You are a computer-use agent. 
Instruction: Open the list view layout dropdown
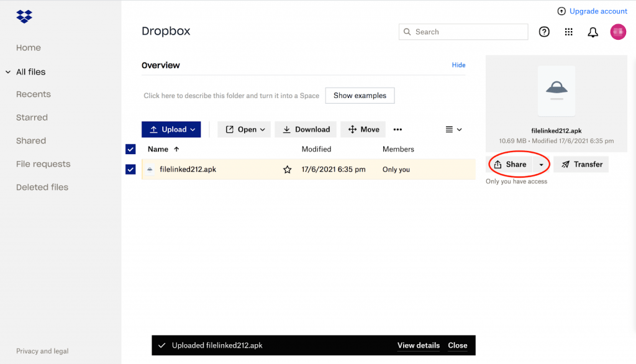[453, 129]
